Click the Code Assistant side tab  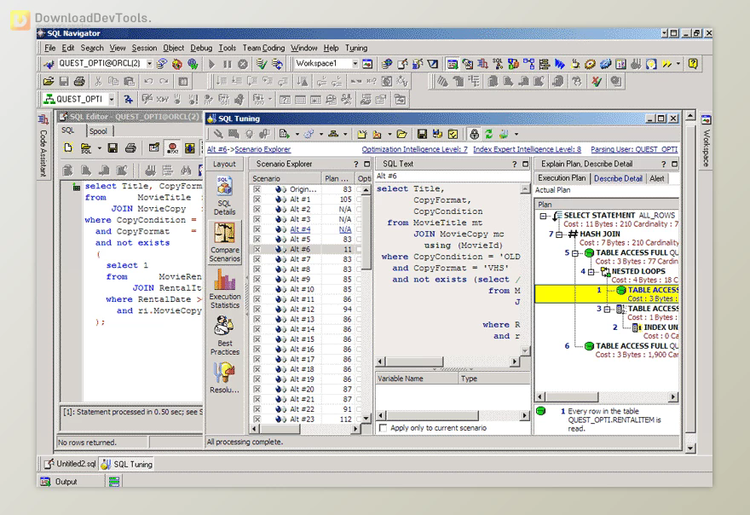click(43, 146)
